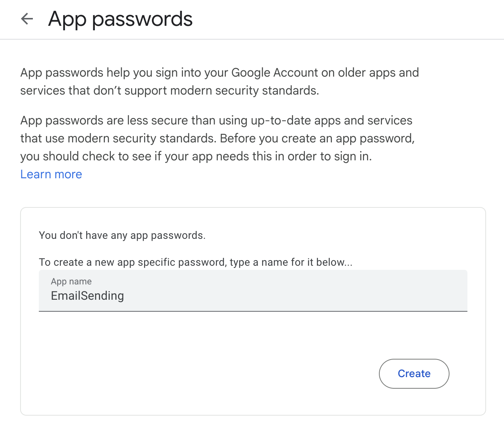This screenshot has height=444, width=504.
Task: Submit the EmailSending password via Create
Action: pos(414,374)
